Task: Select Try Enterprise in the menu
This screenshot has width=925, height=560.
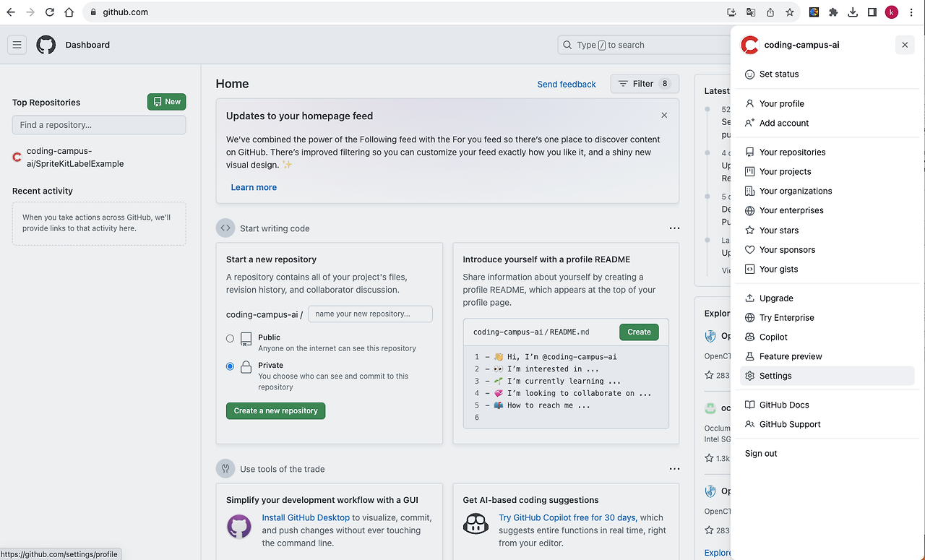Action: point(827,318)
